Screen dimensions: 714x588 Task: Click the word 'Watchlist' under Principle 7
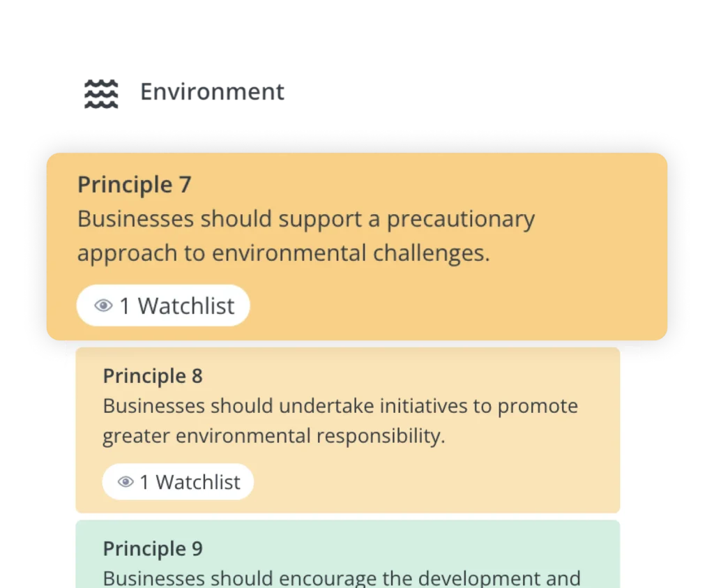coord(186,306)
